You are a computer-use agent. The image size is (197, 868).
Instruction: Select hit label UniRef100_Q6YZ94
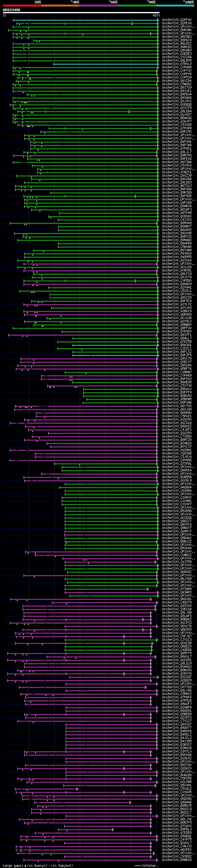[177, 81]
